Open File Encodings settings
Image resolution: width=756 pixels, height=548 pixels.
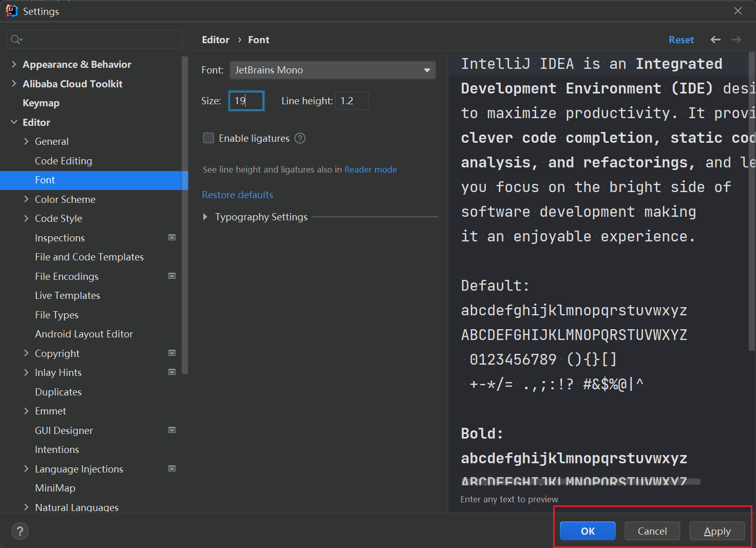(x=67, y=276)
